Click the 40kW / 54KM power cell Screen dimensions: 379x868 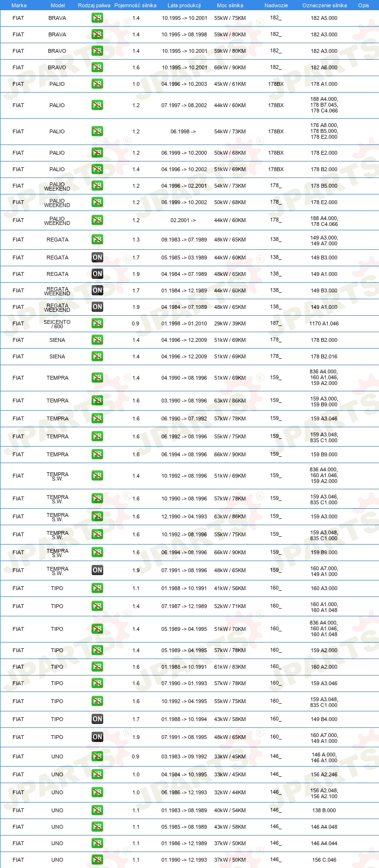click(230, 810)
